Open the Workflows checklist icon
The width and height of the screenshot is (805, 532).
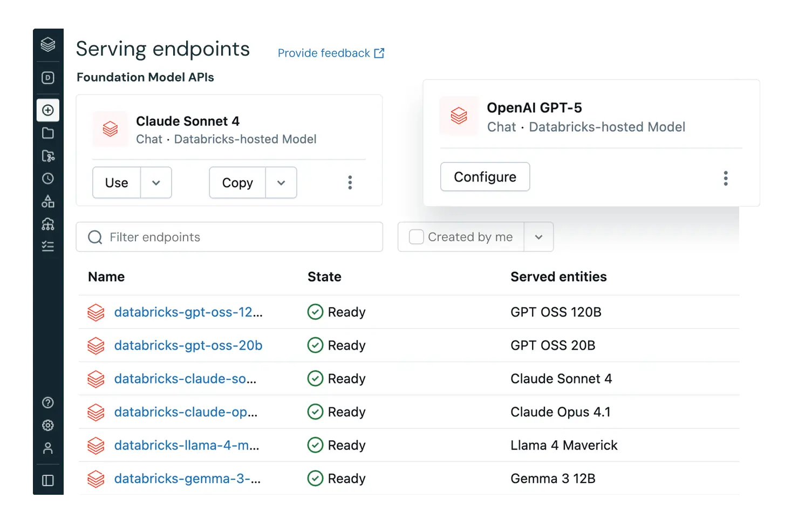[47, 246]
